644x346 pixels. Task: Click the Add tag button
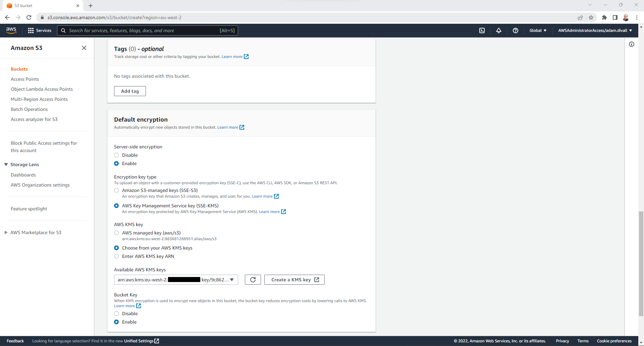pos(130,91)
